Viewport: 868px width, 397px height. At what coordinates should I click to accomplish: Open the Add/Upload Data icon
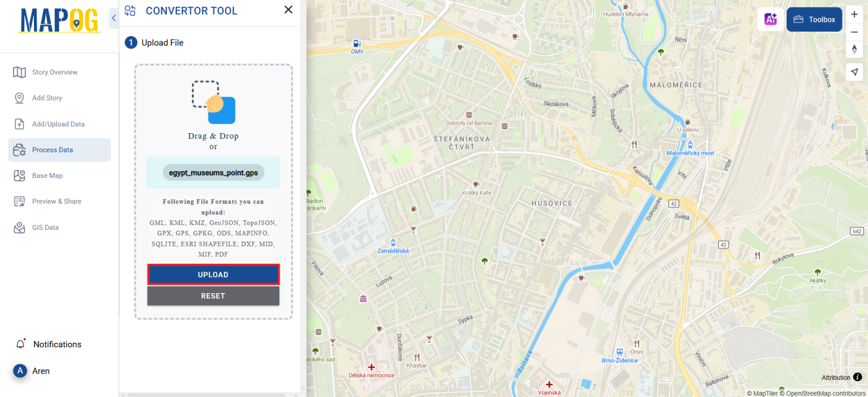[x=19, y=124]
